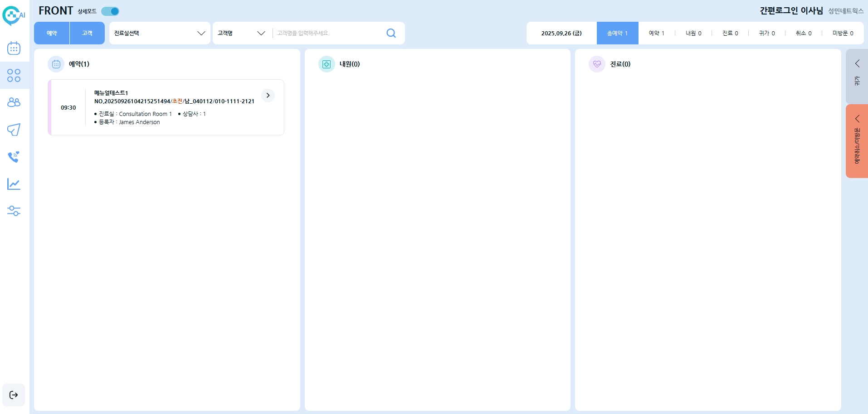Click the paper plane message icon
This screenshot has height=414, width=868.
point(14,130)
